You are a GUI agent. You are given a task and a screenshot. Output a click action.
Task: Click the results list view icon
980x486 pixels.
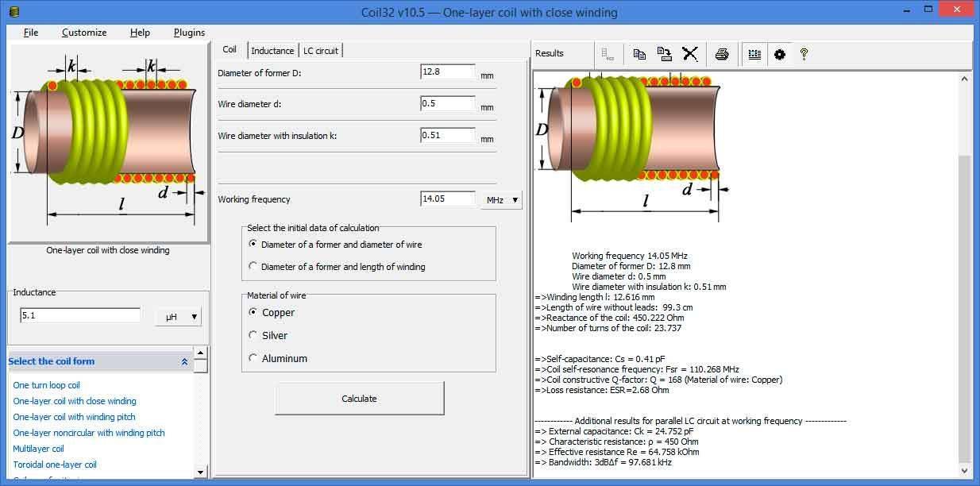click(754, 54)
